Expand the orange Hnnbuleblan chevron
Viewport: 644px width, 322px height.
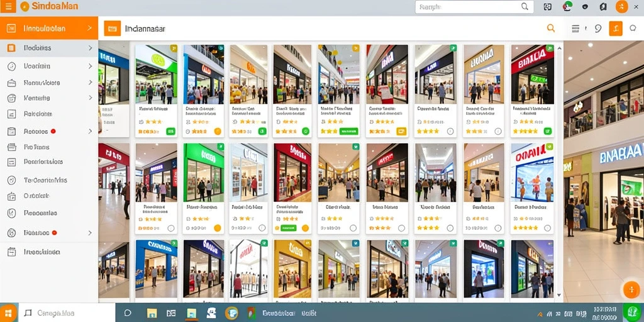pyautogui.click(x=89, y=28)
